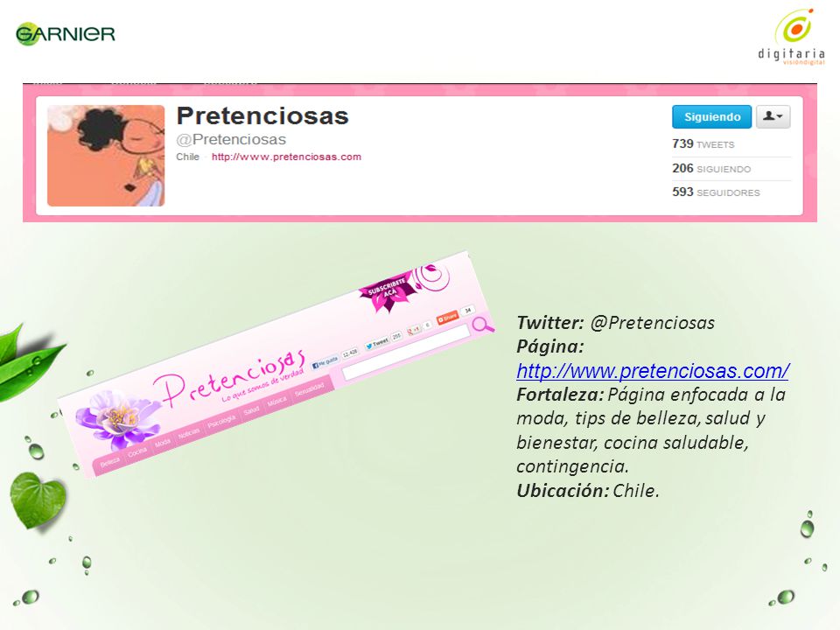Click the search field in the banner
Viewport: 840px width, 630px height.
(405, 352)
